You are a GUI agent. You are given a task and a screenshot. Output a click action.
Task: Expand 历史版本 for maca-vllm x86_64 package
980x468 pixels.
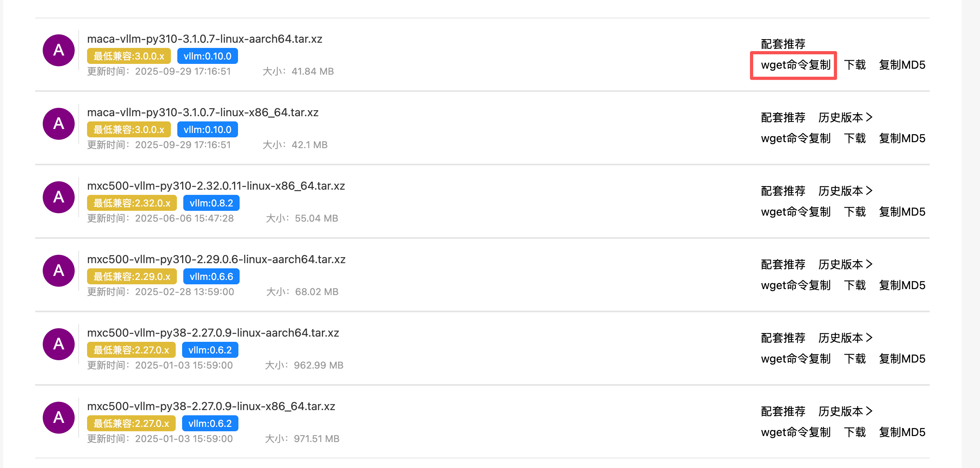[x=845, y=117]
